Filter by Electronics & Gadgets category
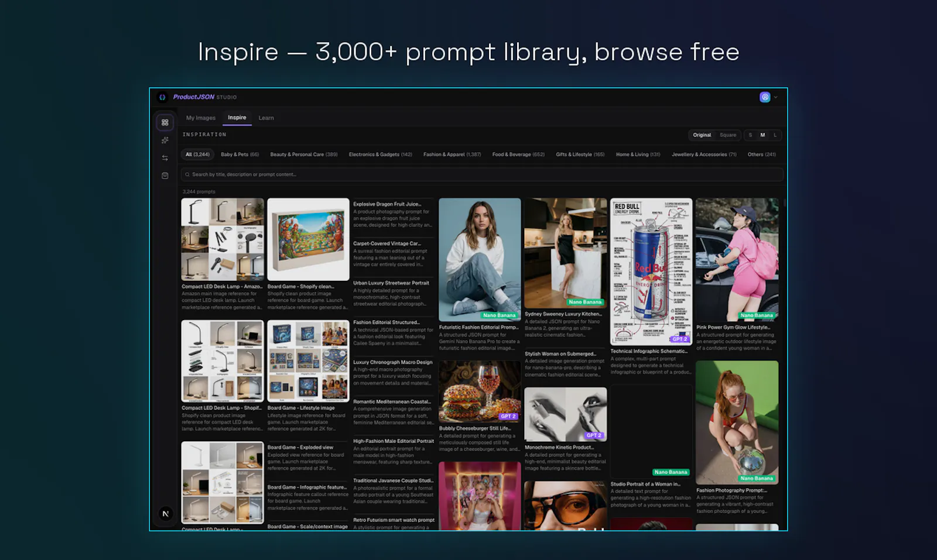The height and width of the screenshot is (560, 937). [381, 154]
